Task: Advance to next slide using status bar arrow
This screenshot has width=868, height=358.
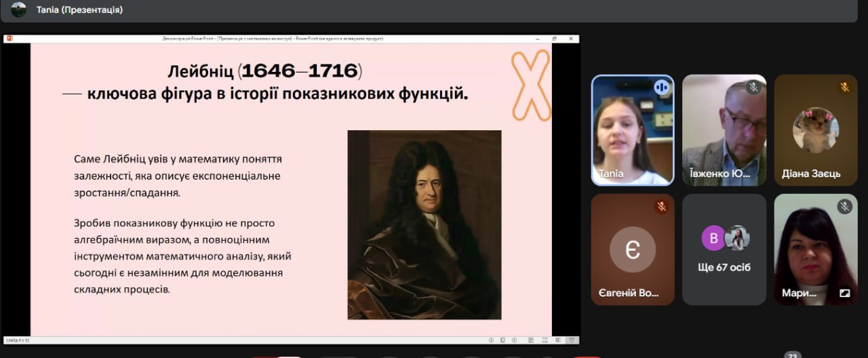Action: pos(513,340)
